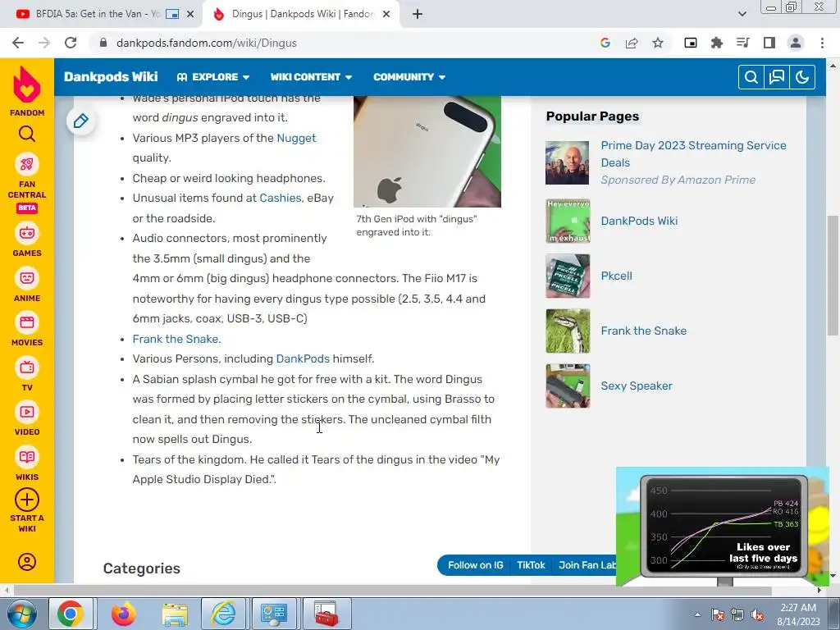Click the Pkcell batteries thumbnail

tap(568, 276)
